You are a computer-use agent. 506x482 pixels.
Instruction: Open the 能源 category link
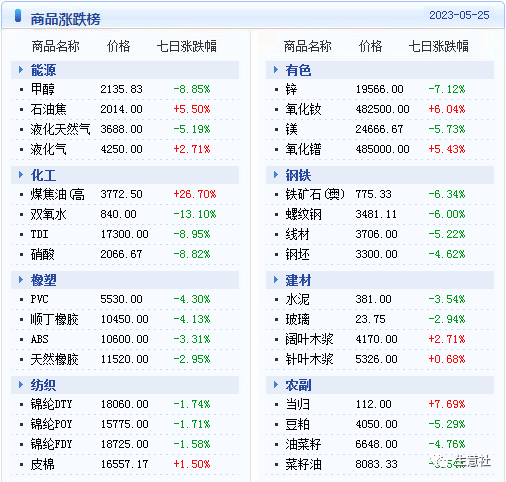pos(43,70)
